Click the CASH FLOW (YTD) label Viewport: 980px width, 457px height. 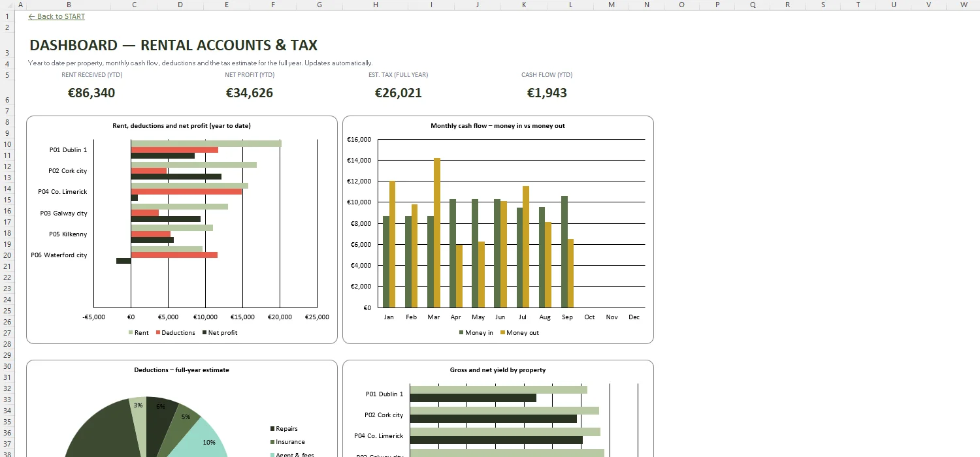point(547,74)
